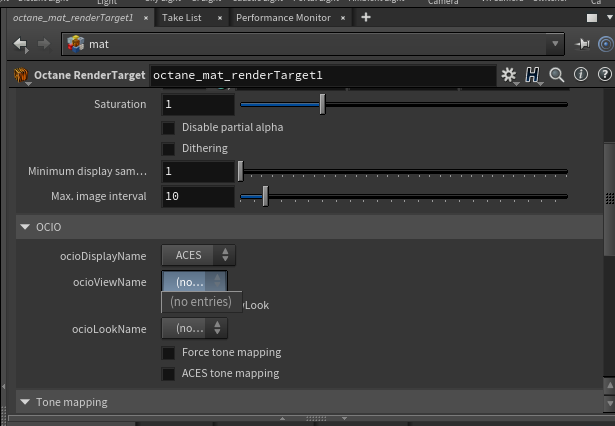Enable Disable partial alpha checkbox
The width and height of the screenshot is (615, 426).
[168, 128]
